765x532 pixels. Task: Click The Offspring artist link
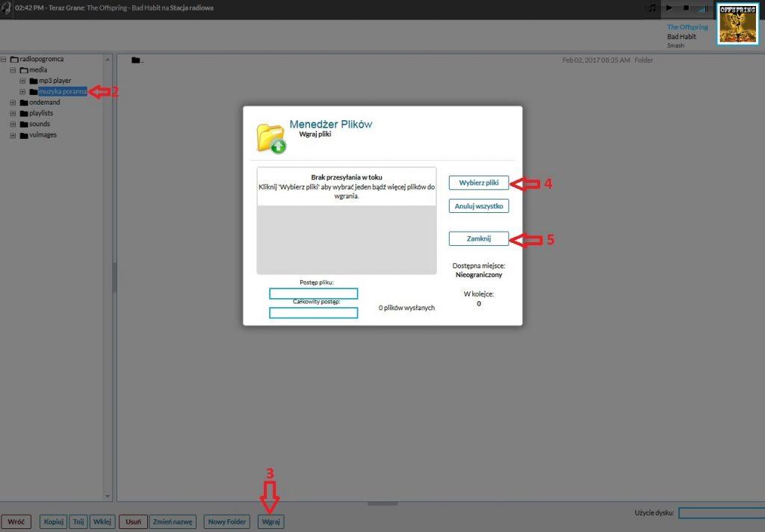[x=687, y=27]
